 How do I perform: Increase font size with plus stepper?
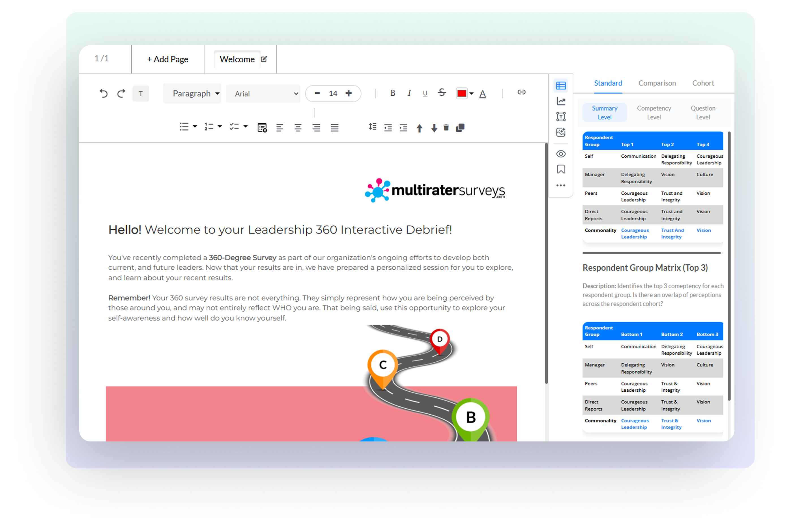[x=349, y=93]
